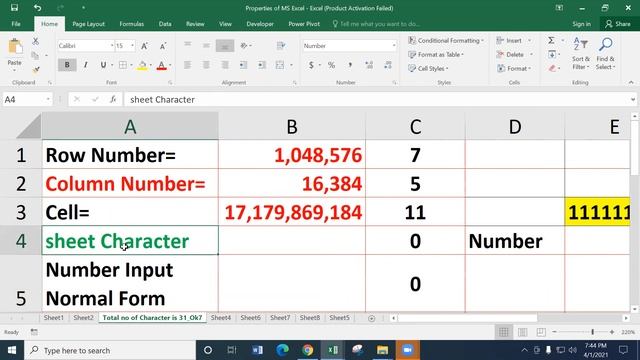640x360 pixels.
Task: Switch to Formulas tab
Action: [x=131, y=24]
